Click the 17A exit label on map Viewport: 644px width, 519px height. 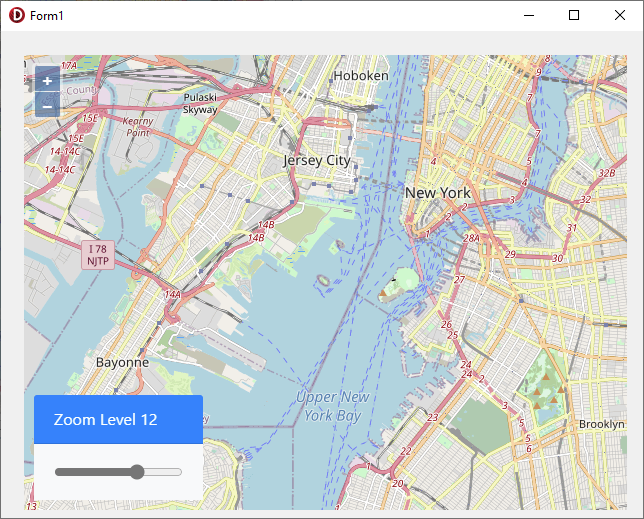point(69,66)
